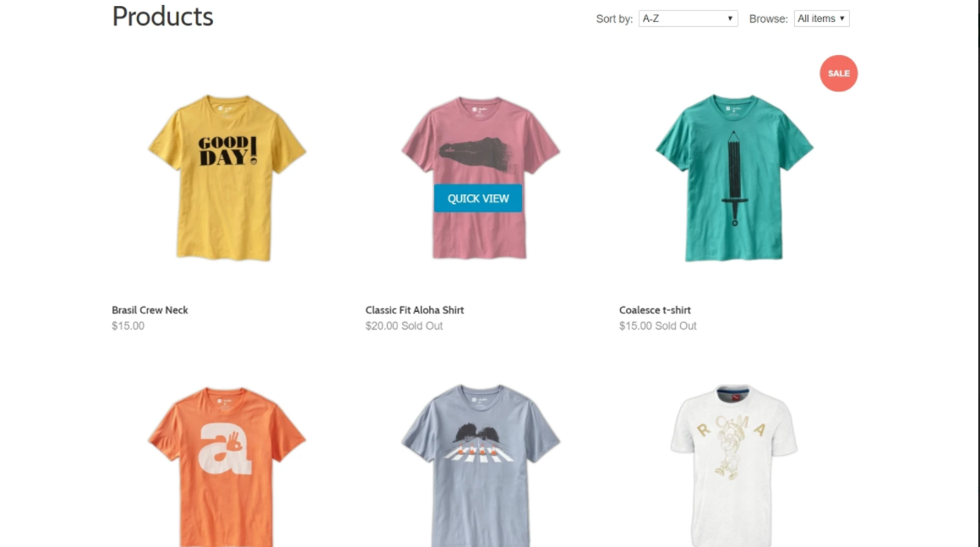Viewport: 980px width, 547px height.
Task: Click the dropdown arrow on Sort by
Action: click(729, 19)
